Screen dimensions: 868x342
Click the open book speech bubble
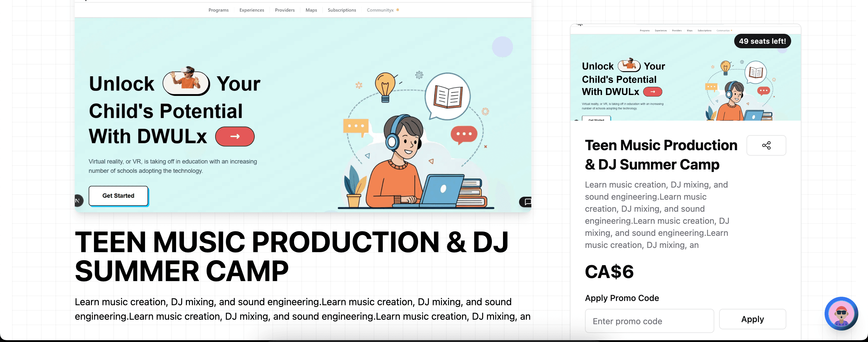pos(448,97)
